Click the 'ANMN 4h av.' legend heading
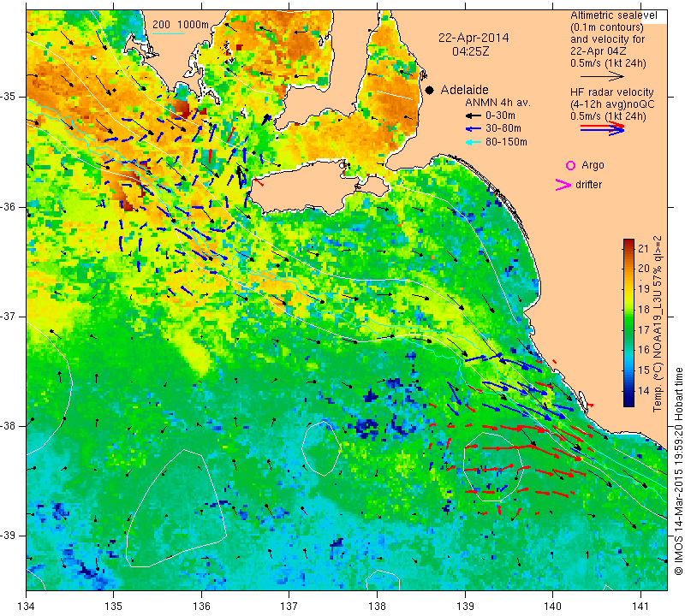Viewport: 685px width, 616px height. point(497,103)
